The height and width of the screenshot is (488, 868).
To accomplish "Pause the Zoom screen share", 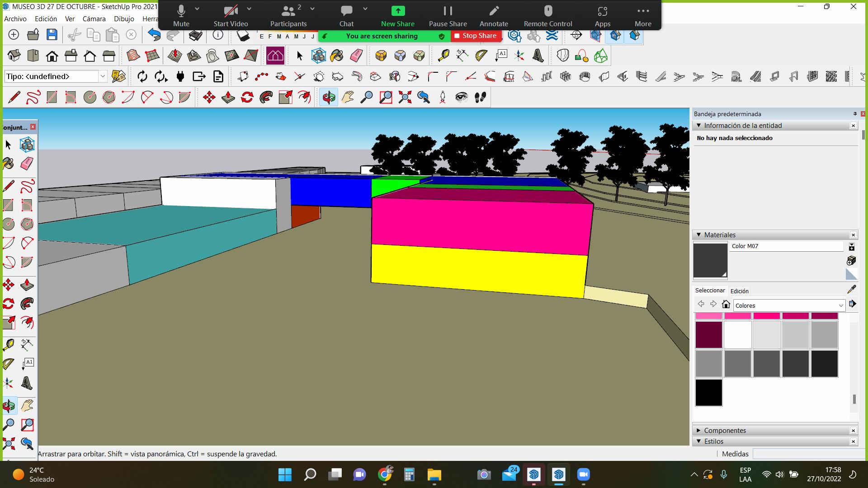I will point(448,16).
